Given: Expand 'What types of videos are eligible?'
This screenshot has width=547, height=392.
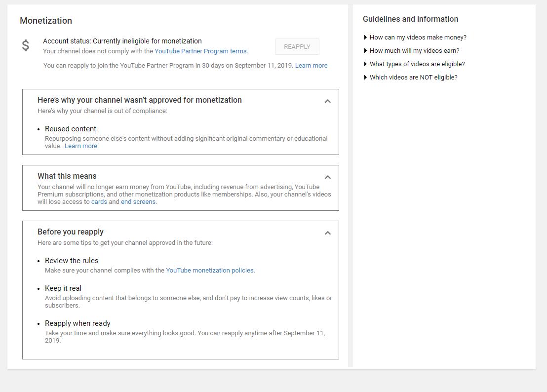Looking at the screenshot, I should tap(414, 64).
